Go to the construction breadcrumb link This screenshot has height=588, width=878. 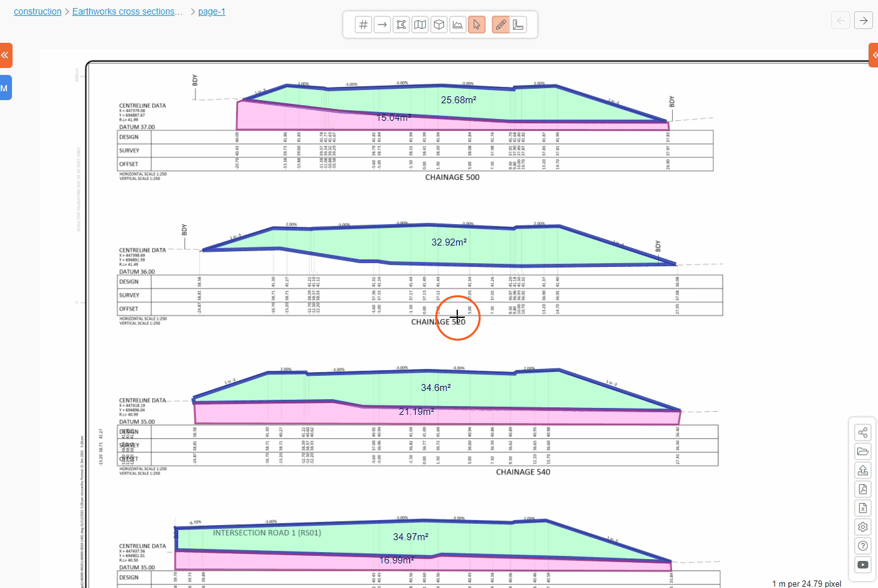click(x=38, y=11)
